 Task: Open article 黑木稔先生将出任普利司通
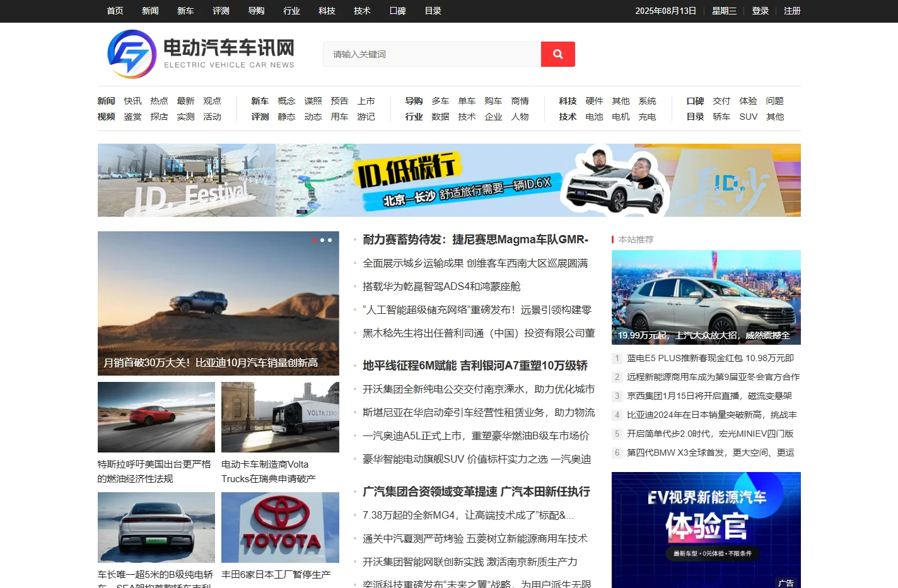479,333
